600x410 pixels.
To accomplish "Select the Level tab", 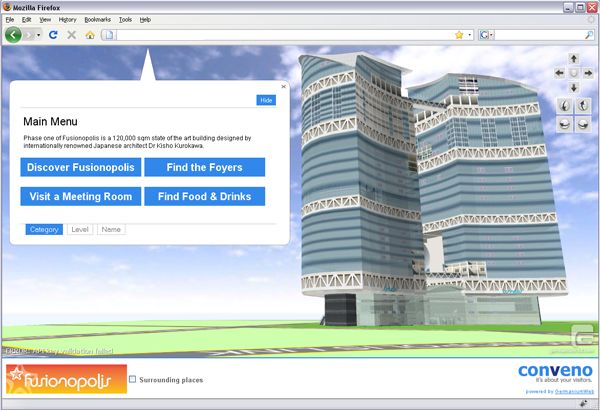I will [x=80, y=229].
